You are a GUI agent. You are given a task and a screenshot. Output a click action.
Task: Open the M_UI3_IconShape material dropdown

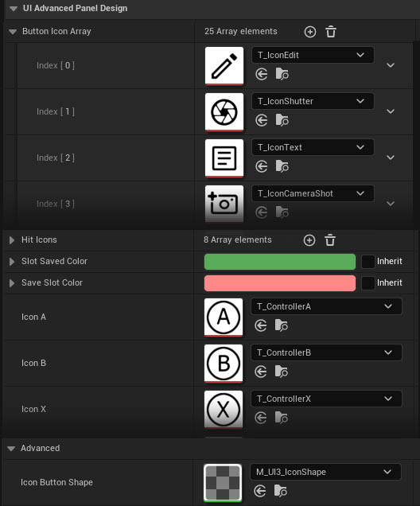coord(325,472)
